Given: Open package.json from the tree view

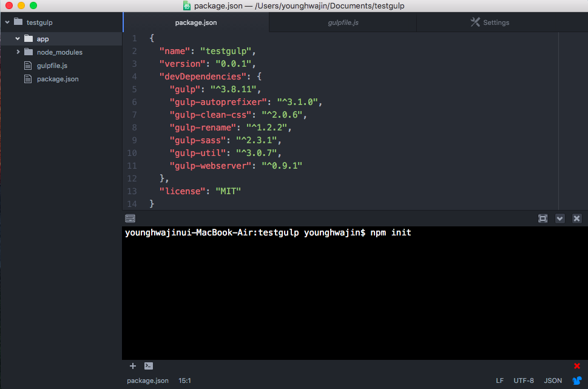Looking at the screenshot, I should click(x=58, y=79).
